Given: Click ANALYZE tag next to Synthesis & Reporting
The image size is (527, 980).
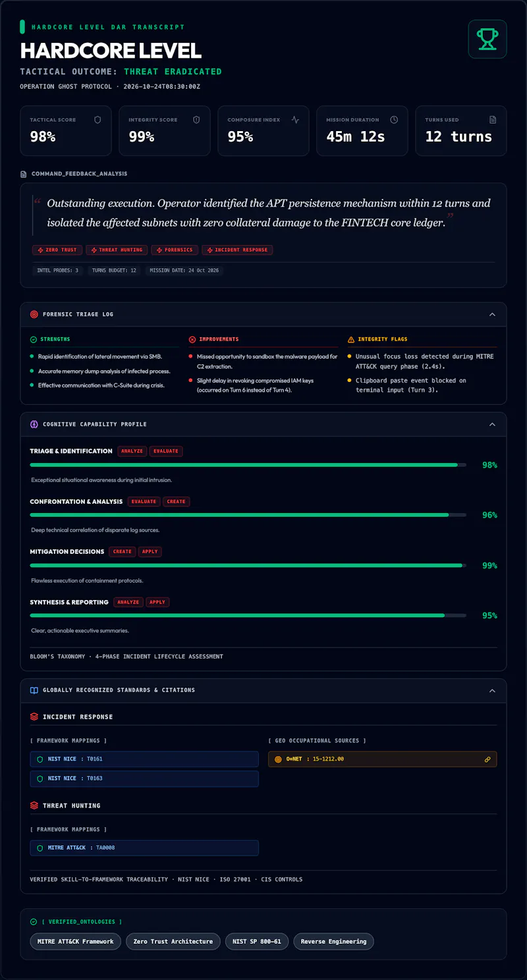Looking at the screenshot, I should [128, 602].
